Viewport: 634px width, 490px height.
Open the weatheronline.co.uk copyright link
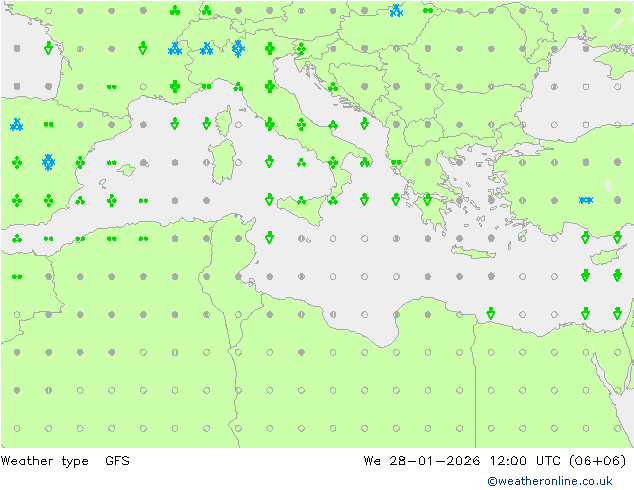click(x=550, y=481)
